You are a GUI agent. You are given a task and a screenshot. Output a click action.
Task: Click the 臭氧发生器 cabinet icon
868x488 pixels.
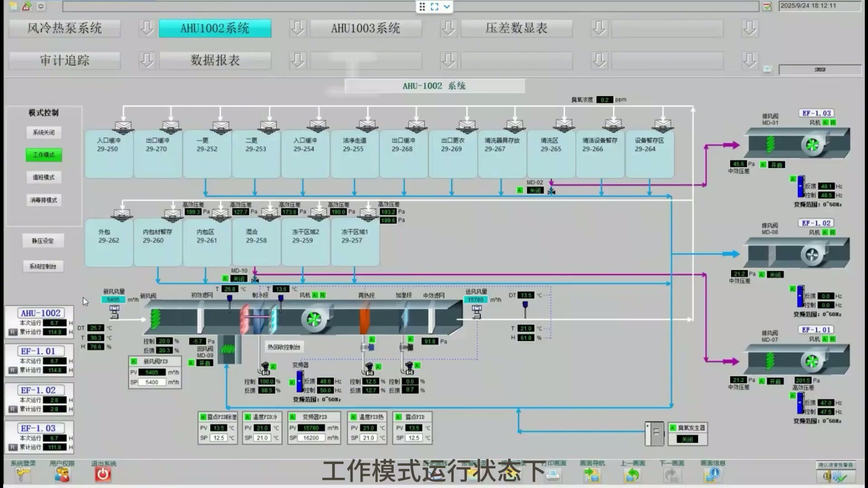pyautogui.click(x=654, y=433)
